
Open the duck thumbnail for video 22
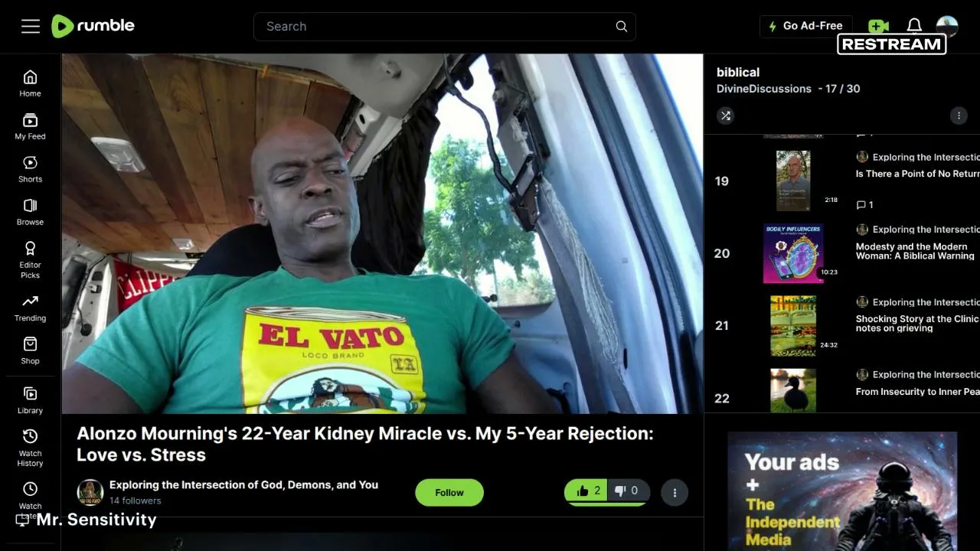(793, 390)
